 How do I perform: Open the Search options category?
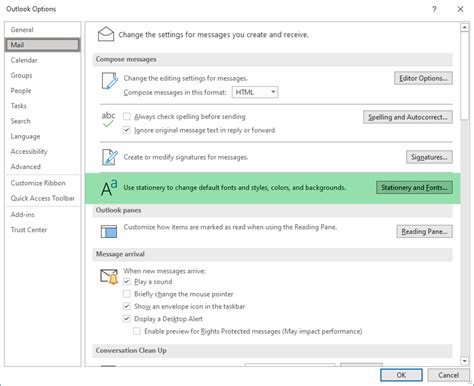pyautogui.click(x=43, y=121)
